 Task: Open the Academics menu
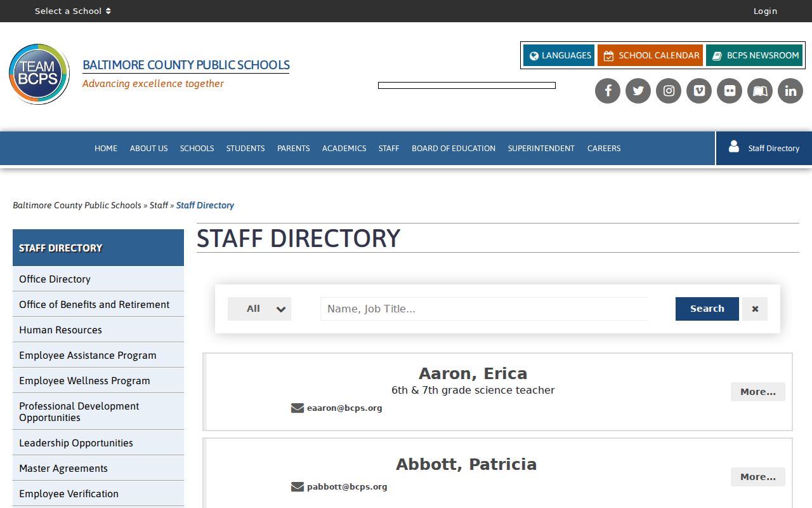(344, 148)
